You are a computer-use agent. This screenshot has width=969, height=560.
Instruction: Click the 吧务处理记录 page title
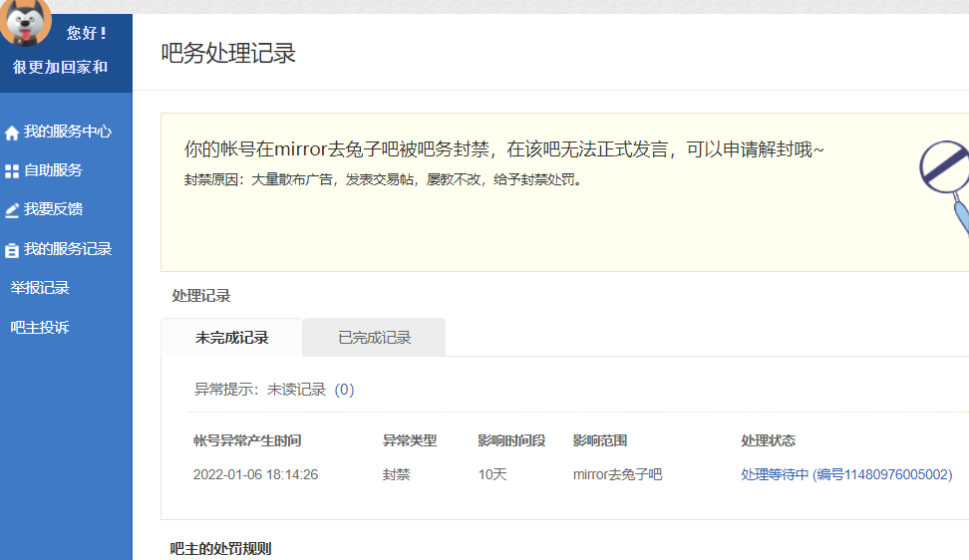tap(228, 54)
